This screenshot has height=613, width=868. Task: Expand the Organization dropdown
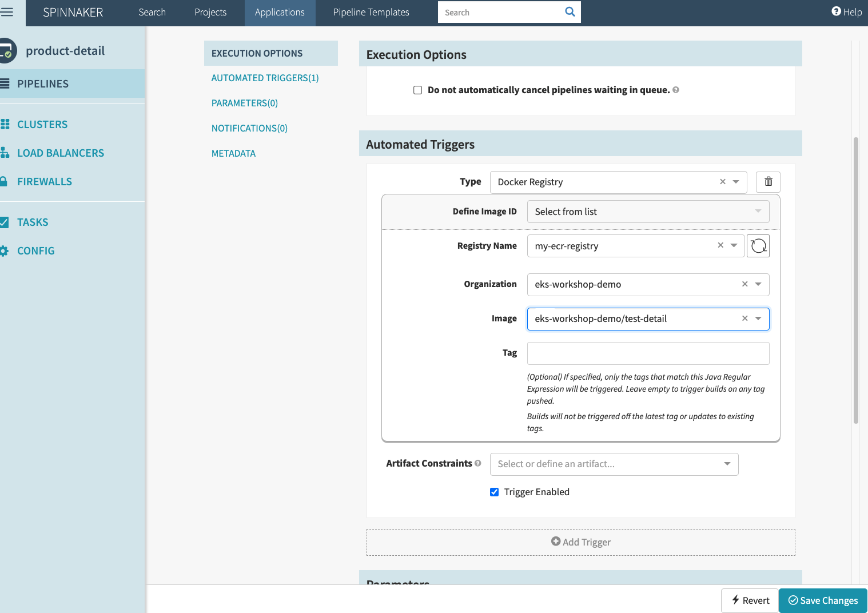[759, 284]
